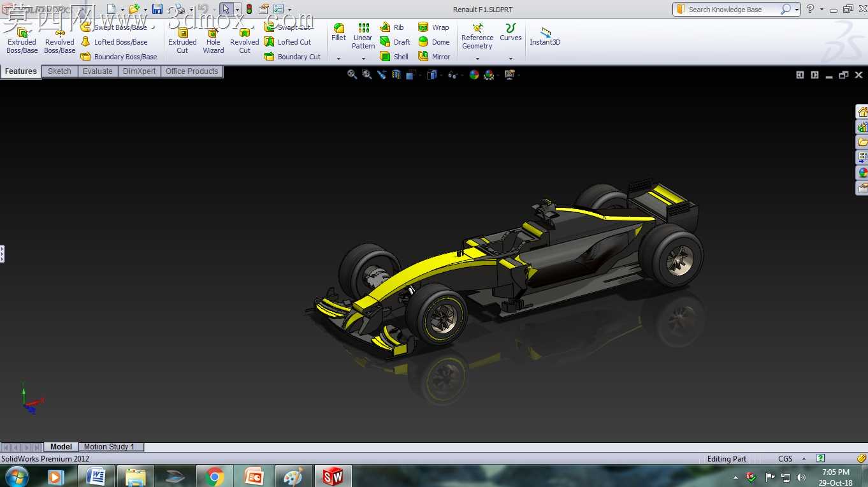The height and width of the screenshot is (487, 868).
Task: Open the SolidWorks Resources home tab
Action: pyautogui.click(x=862, y=112)
